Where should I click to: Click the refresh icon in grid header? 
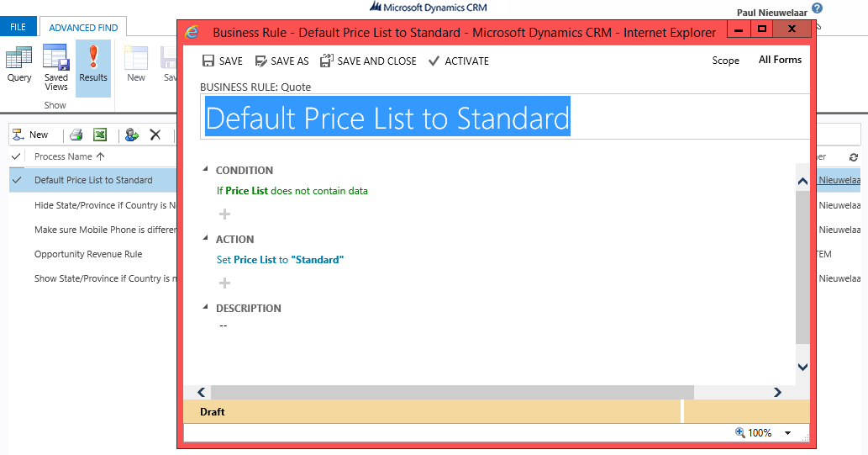coord(854,157)
